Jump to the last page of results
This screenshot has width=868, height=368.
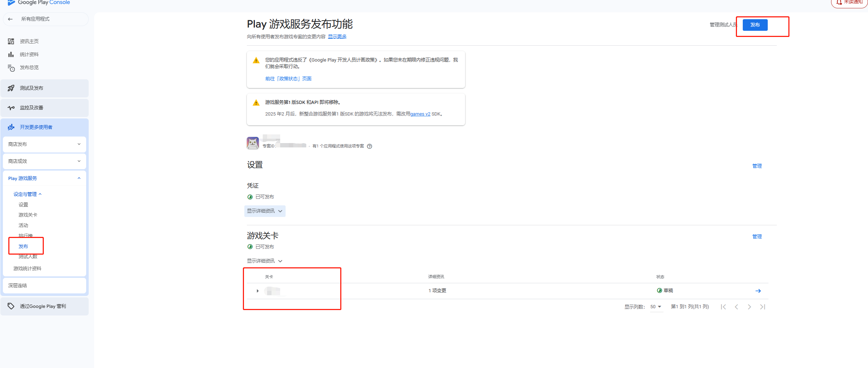[x=763, y=307]
